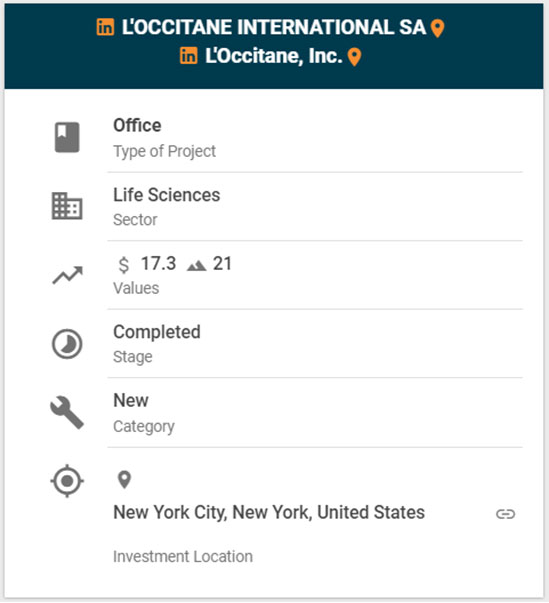Open LinkedIn icon for L'OCCITANE INTERNATIONAL SA
549x603 pixels.
[105, 27]
